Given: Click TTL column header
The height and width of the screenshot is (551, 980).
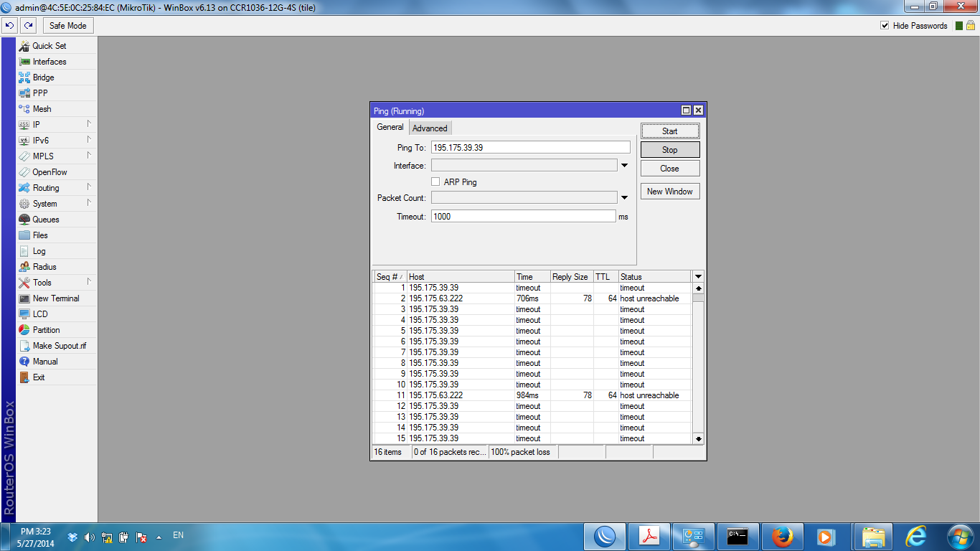Looking at the screenshot, I should pos(606,277).
